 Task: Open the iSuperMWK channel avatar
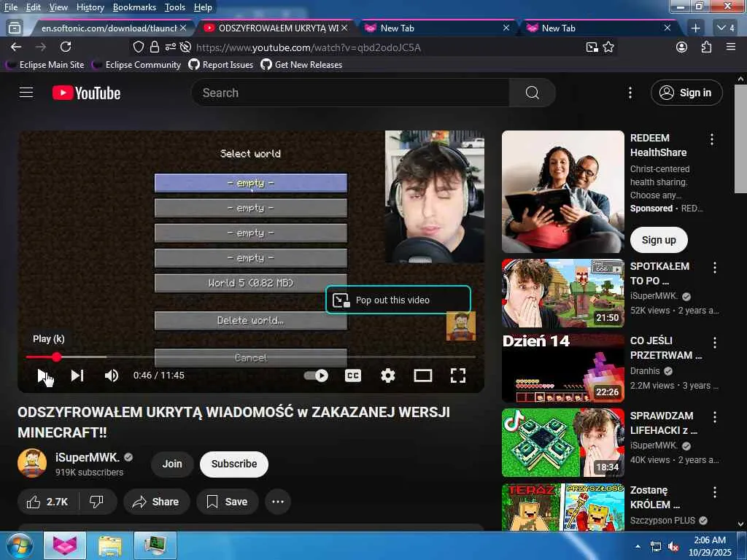pyautogui.click(x=32, y=463)
